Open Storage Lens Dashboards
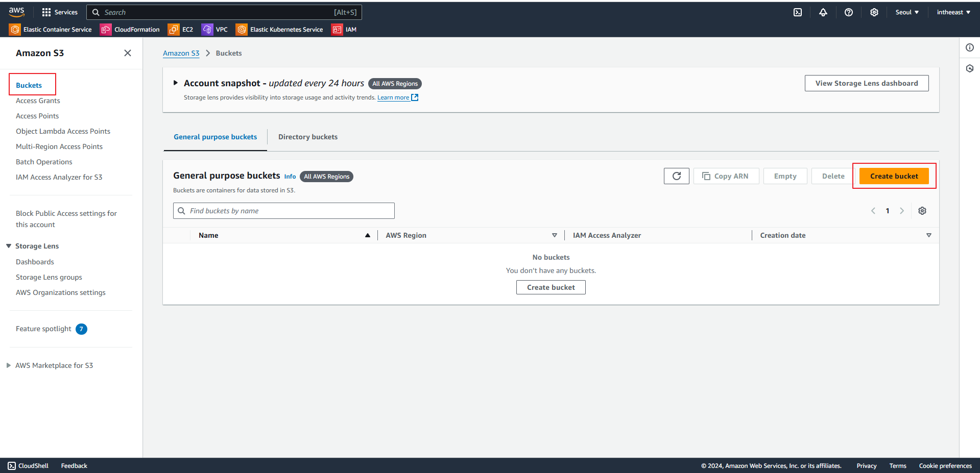The image size is (980, 473). click(x=35, y=262)
